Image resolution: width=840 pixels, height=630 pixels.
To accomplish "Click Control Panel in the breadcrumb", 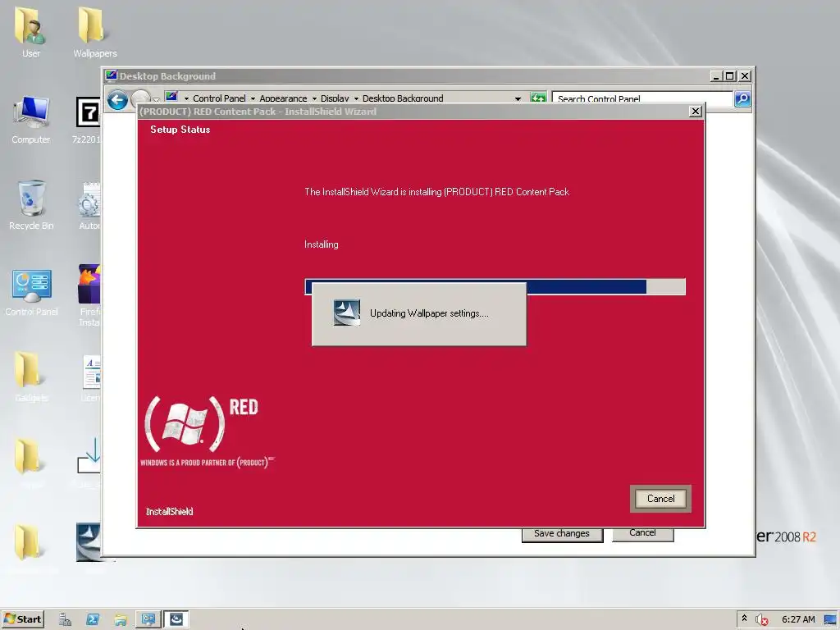I will coord(219,98).
